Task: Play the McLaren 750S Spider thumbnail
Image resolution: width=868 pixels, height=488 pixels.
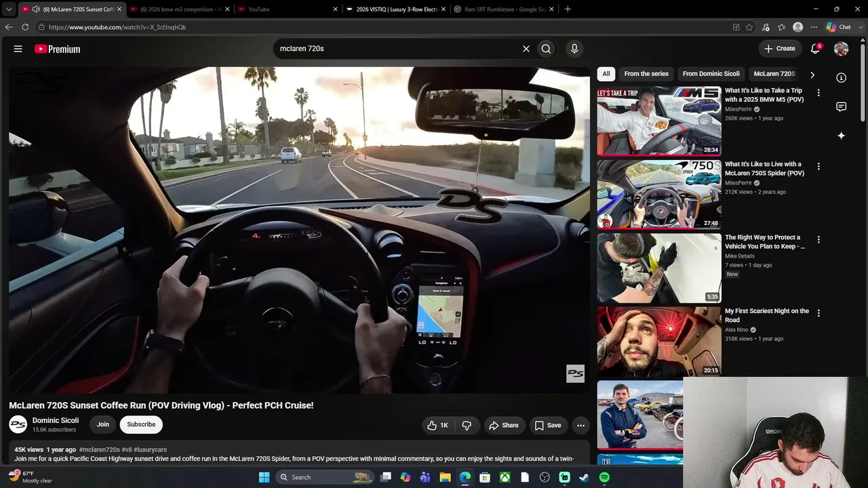Action: [659, 195]
